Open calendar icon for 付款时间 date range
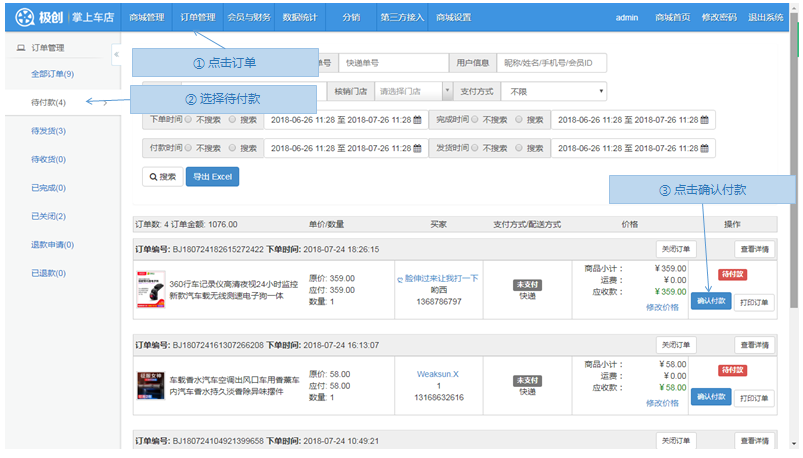Screen dimensions: 803x458 [417, 148]
